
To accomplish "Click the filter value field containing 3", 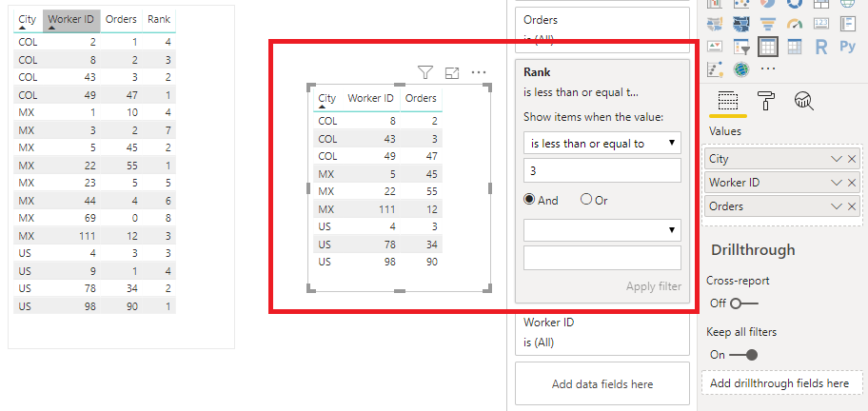I will pos(602,171).
